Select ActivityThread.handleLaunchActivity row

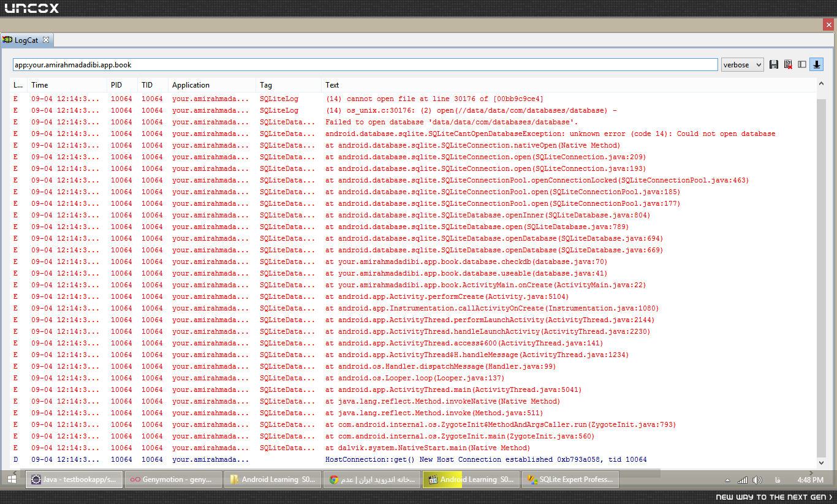[x=414, y=331]
